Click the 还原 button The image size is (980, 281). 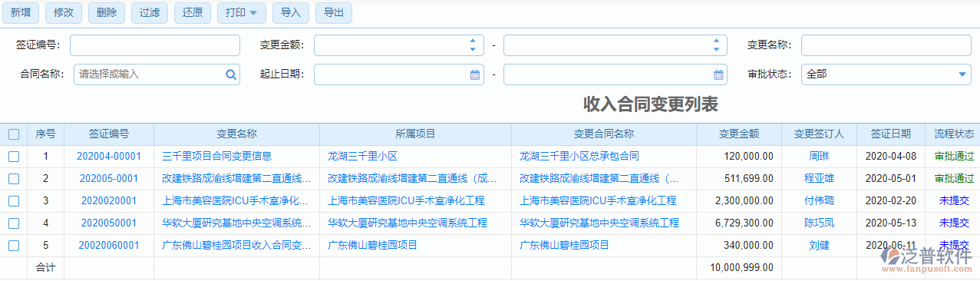pos(193,13)
